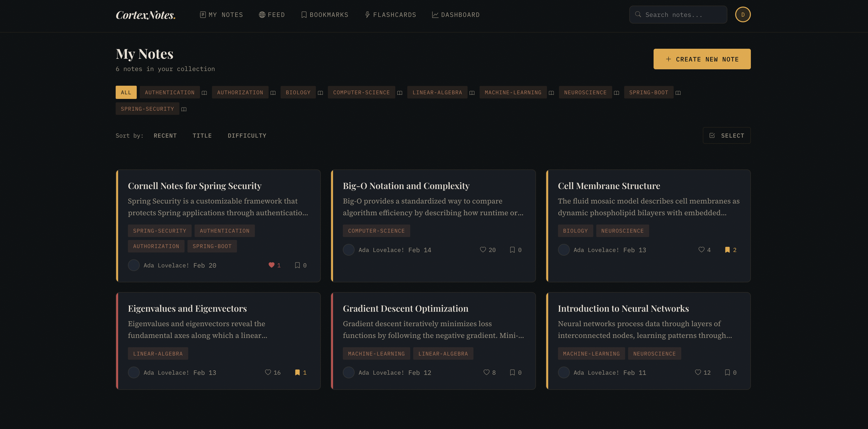Unlike the Cornell Notes for Spring Security note

pyautogui.click(x=271, y=265)
